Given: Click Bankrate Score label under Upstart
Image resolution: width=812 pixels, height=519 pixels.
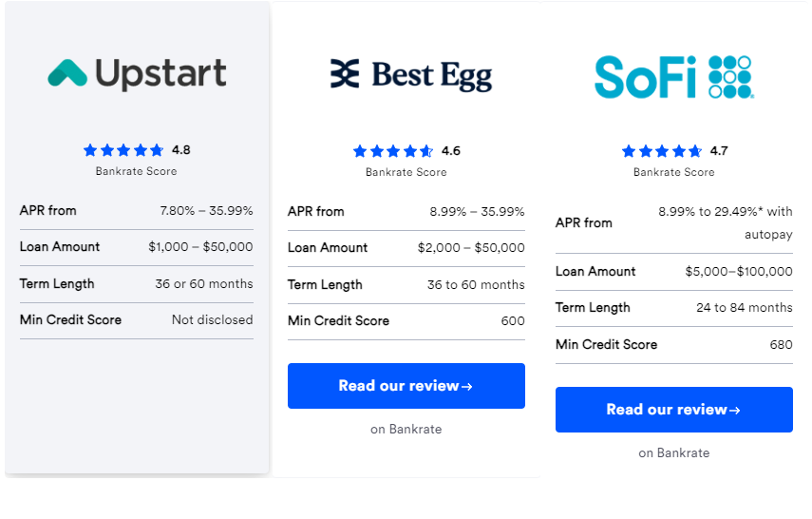Looking at the screenshot, I should click(136, 172).
